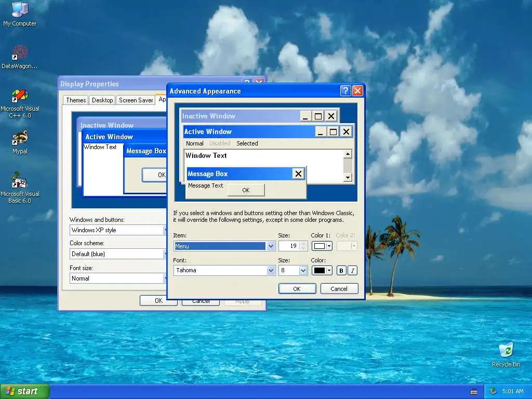The height and width of the screenshot is (399, 532).
Task: Click the Start button
Action: point(25,391)
